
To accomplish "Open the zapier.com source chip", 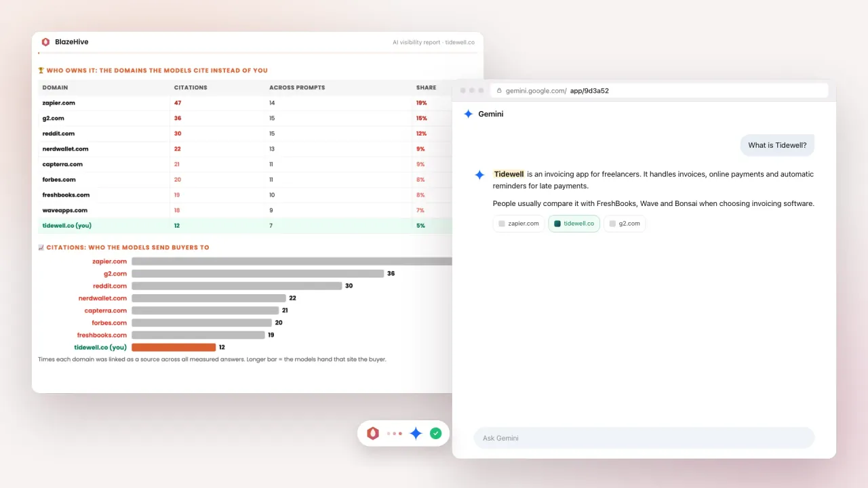I will (x=519, y=223).
